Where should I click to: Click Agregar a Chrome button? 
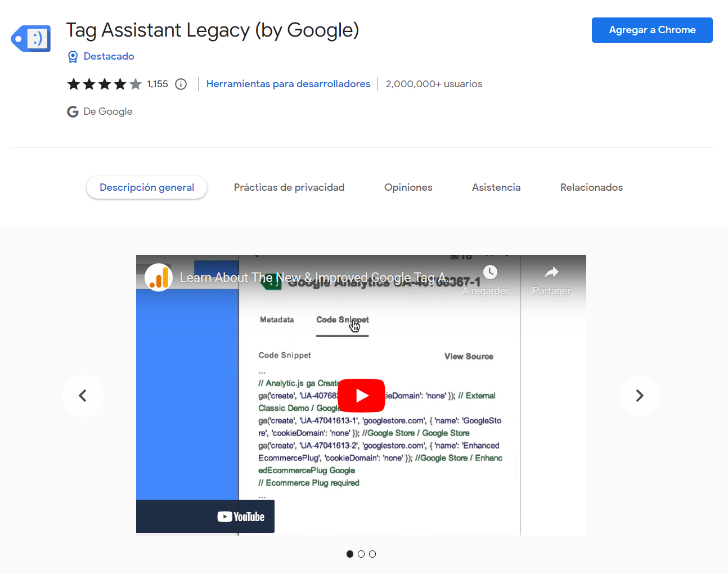[x=652, y=30]
